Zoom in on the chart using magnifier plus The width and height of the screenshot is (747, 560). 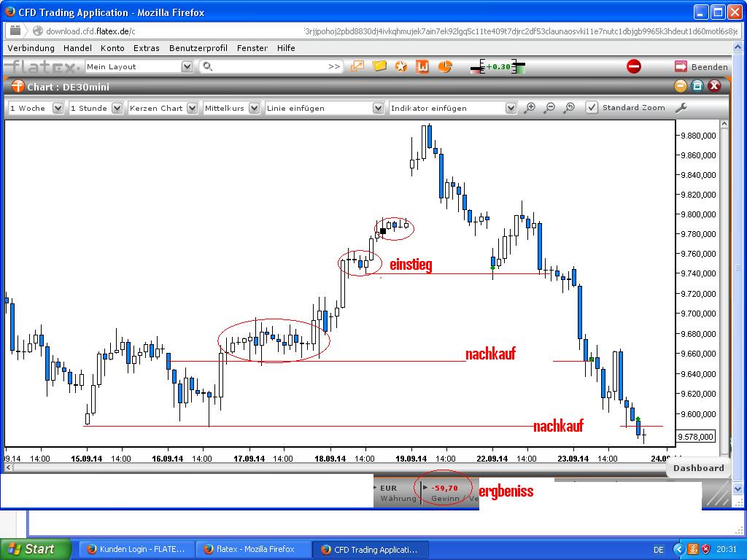point(530,108)
